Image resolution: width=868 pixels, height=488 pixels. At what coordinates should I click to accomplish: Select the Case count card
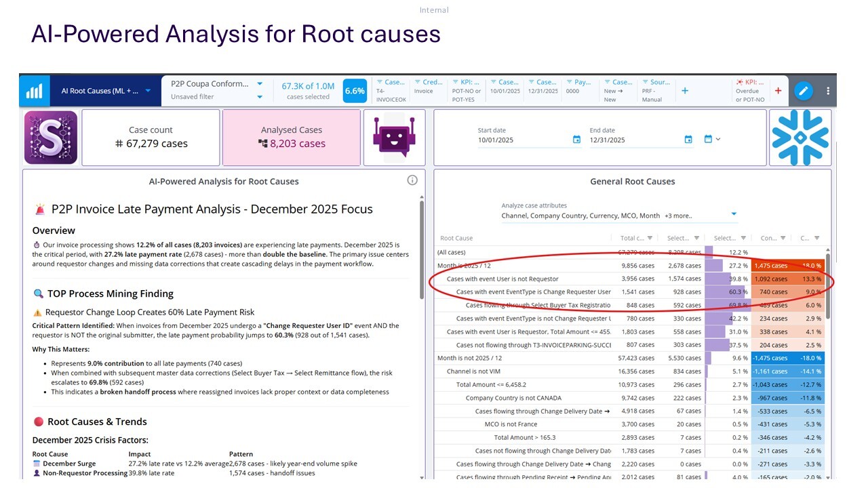[151, 138]
